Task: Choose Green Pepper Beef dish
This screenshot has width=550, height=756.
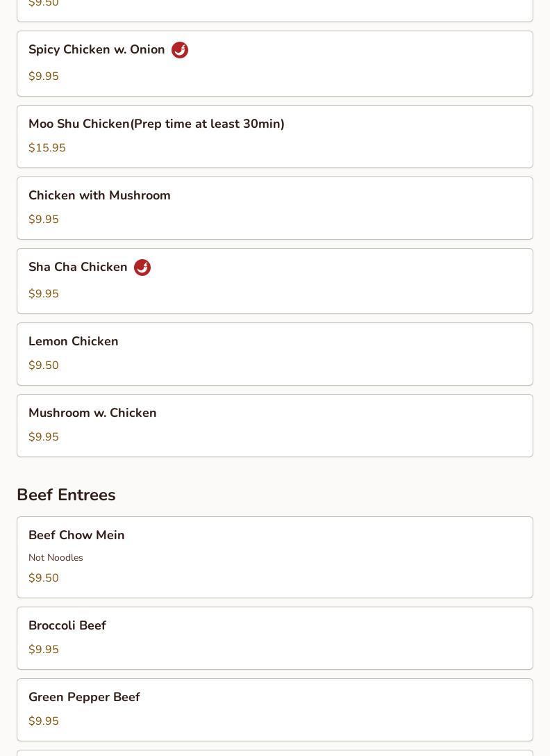Action: point(275,709)
